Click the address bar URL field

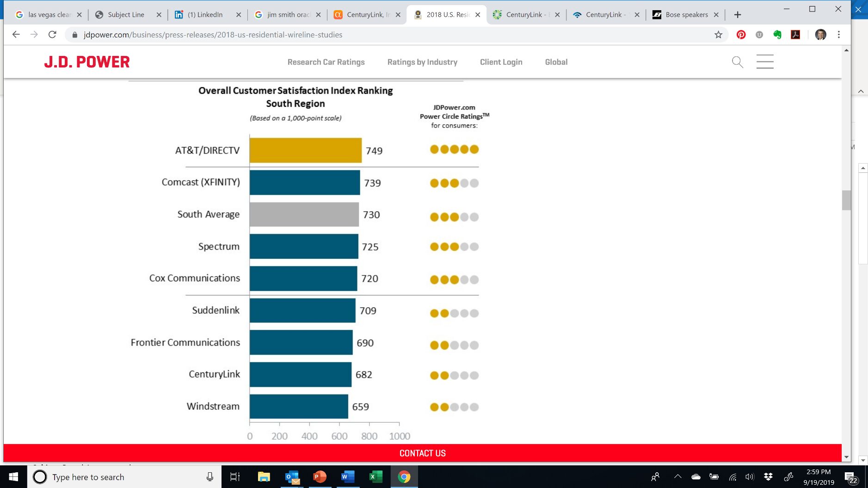click(x=213, y=35)
